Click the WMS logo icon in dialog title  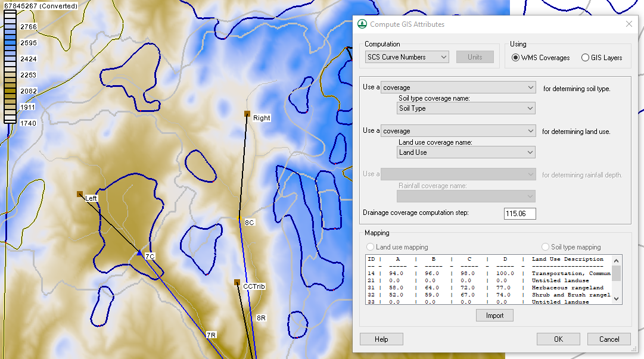pos(362,24)
